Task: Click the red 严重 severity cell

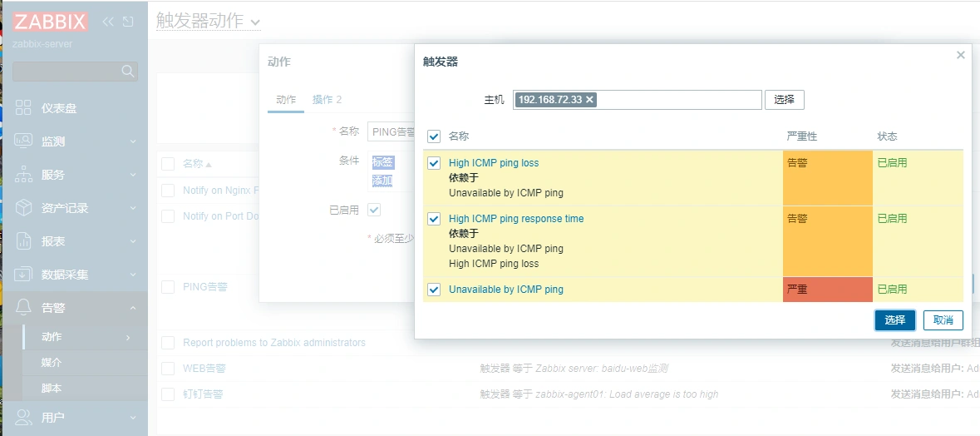Action: pos(827,290)
